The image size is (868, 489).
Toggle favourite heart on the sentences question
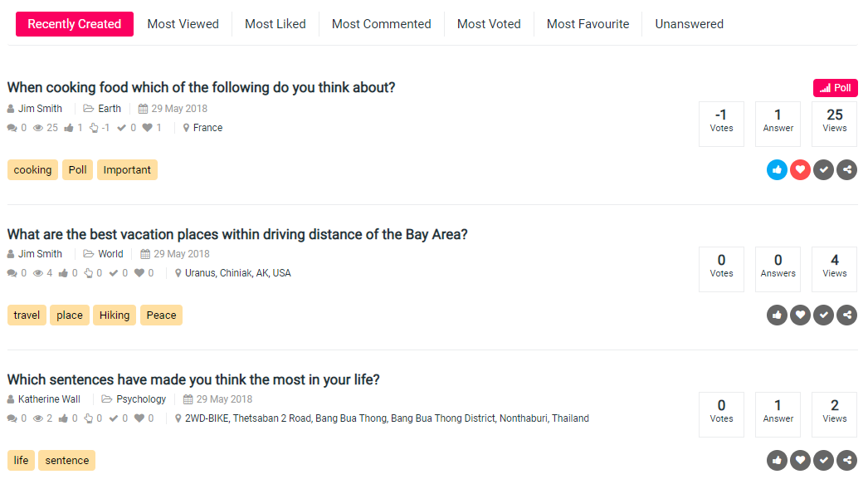[800, 461]
